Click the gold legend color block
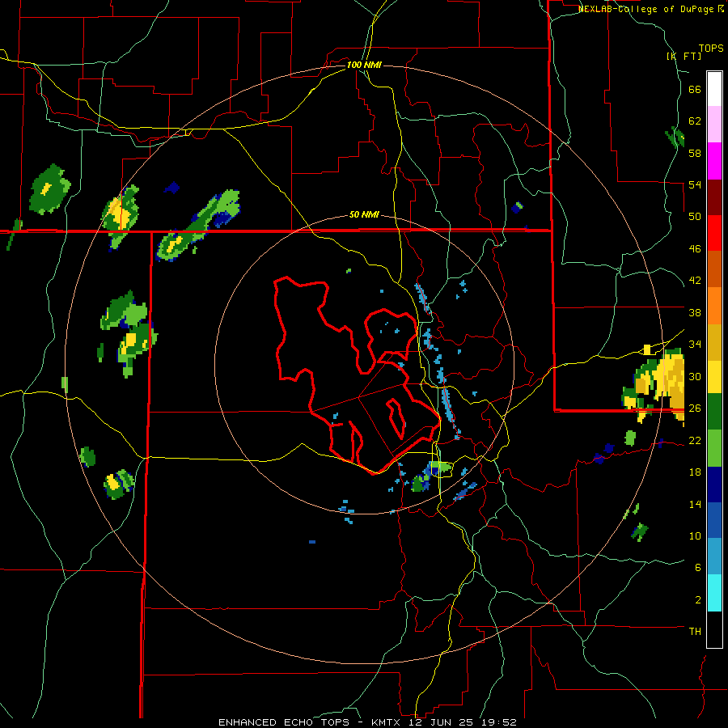 pos(714,341)
